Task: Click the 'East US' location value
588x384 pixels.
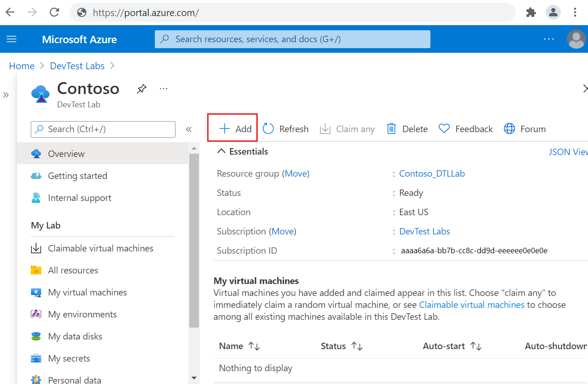Action: pos(414,212)
